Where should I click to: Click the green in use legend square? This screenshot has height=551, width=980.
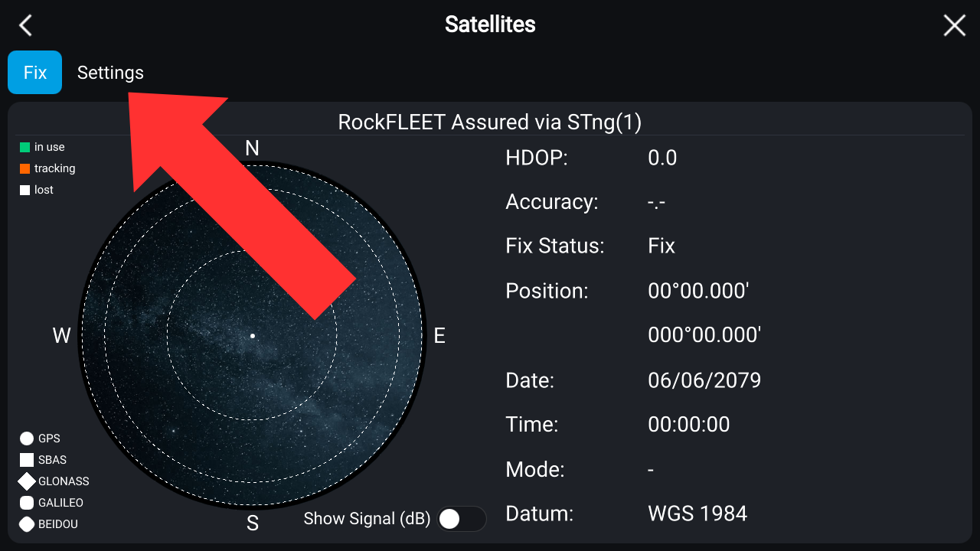click(x=25, y=147)
